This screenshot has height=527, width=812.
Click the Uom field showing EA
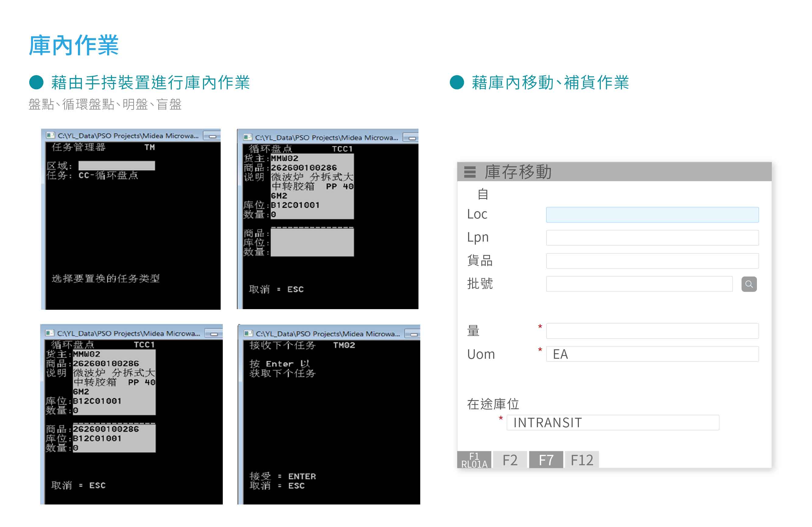[x=652, y=354]
